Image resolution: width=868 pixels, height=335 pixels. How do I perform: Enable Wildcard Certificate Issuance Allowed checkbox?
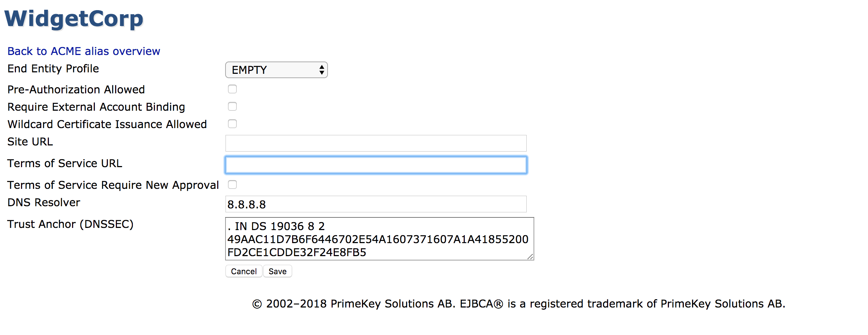pos(232,124)
